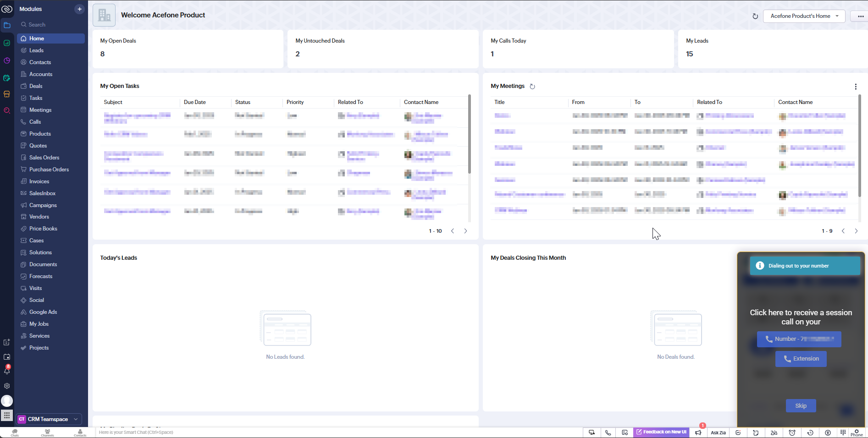The image size is (868, 438).
Task: Click the Number button to receive call
Action: (799, 339)
